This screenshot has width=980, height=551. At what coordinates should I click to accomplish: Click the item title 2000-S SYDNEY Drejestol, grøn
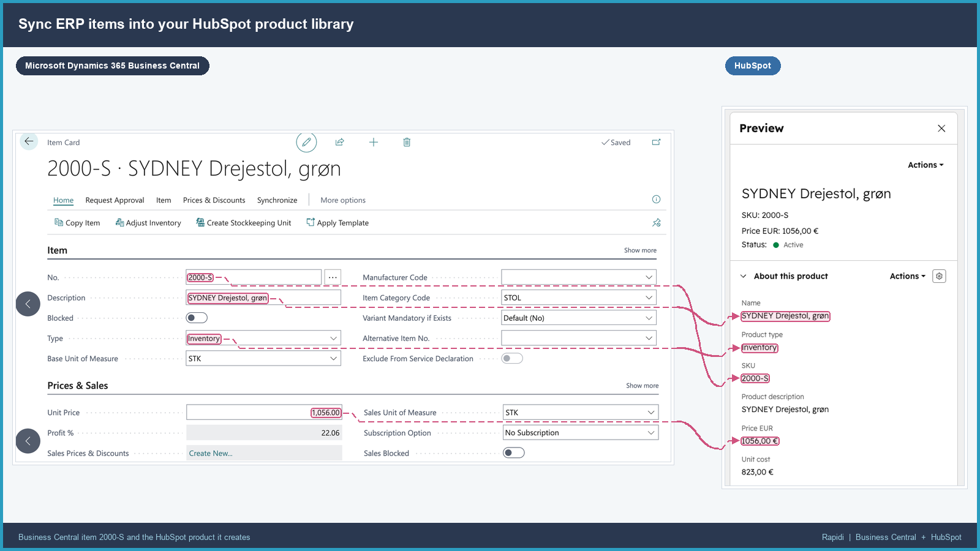pos(194,168)
